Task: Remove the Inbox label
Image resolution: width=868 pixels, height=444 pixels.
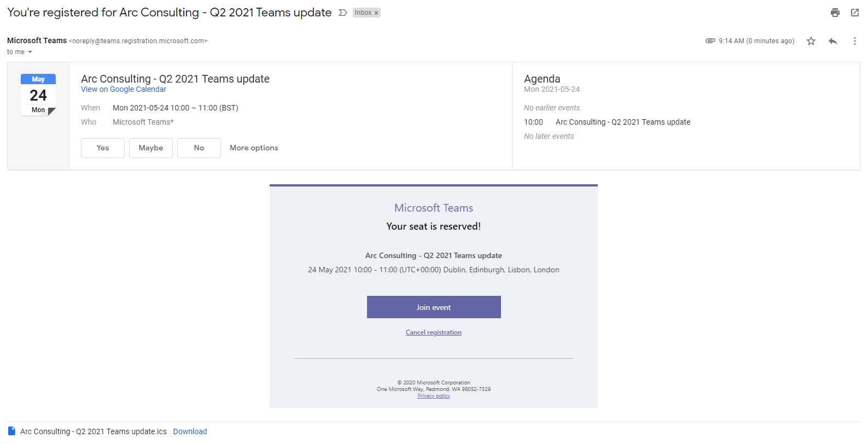Action: coord(376,13)
